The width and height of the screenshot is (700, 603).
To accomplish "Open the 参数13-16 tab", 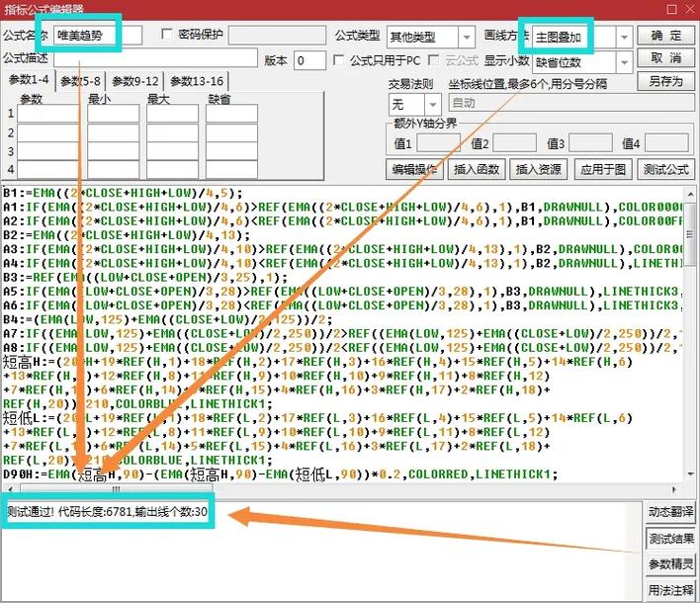I will 195,82.
